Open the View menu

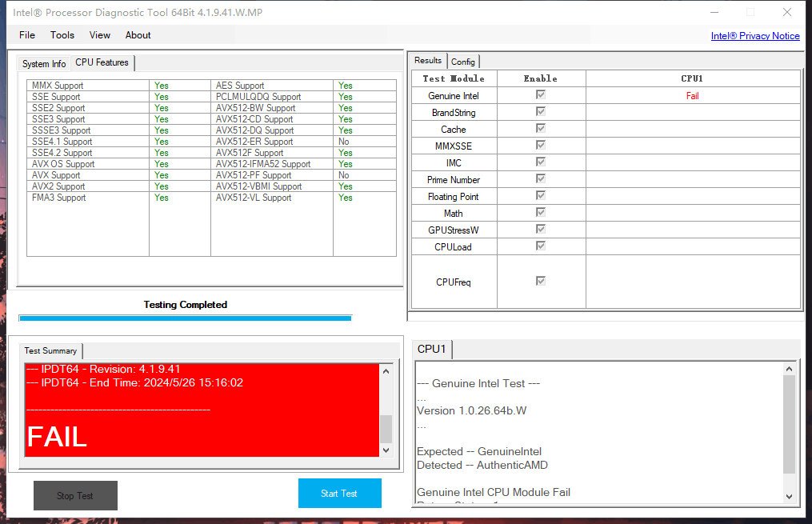99,35
